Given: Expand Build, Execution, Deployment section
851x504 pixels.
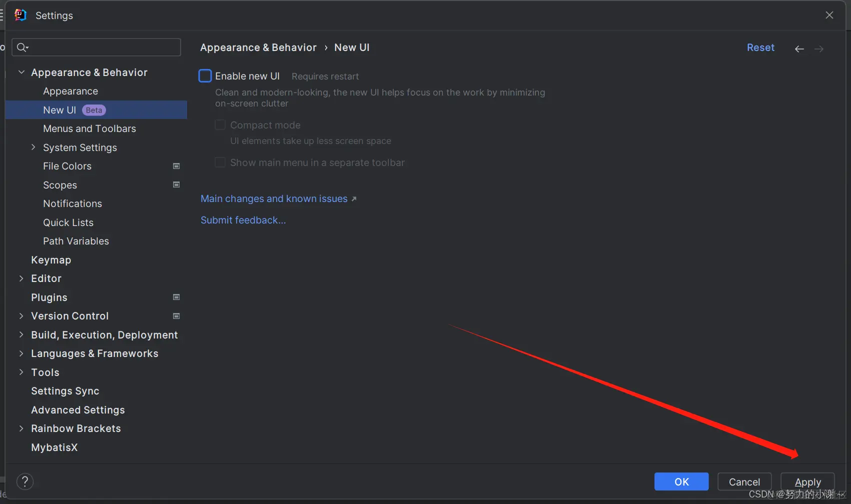Looking at the screenshot, I should [22, 334].
